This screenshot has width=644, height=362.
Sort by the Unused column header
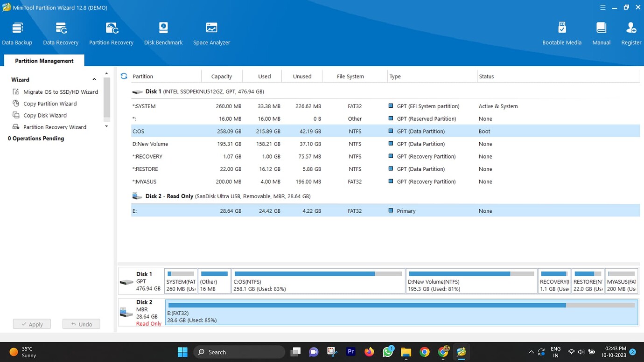302,76
